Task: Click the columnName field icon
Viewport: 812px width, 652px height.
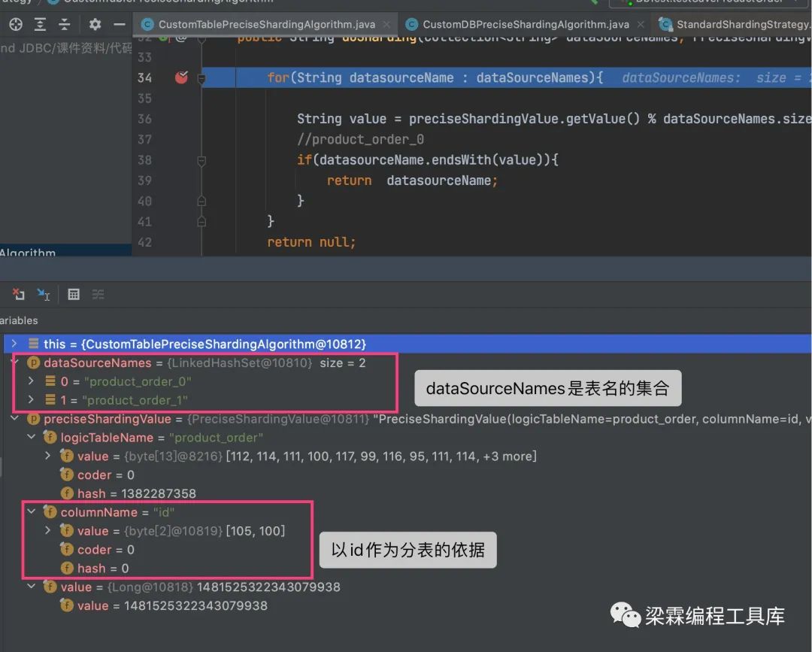Action: click(50, 511)
